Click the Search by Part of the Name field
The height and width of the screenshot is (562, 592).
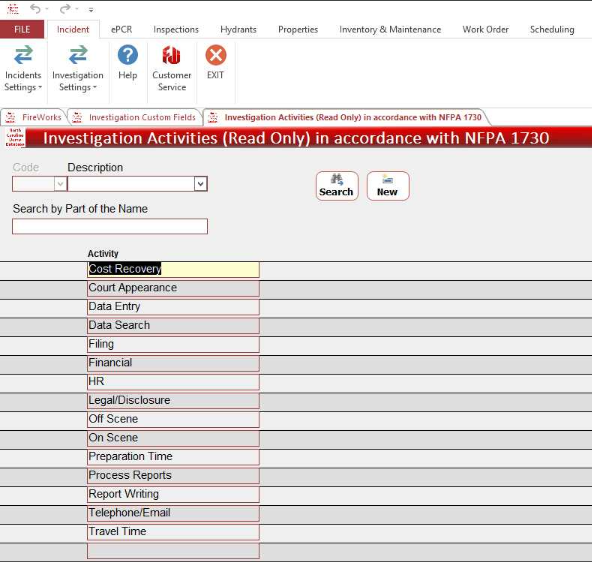click(x=110, y=226)
